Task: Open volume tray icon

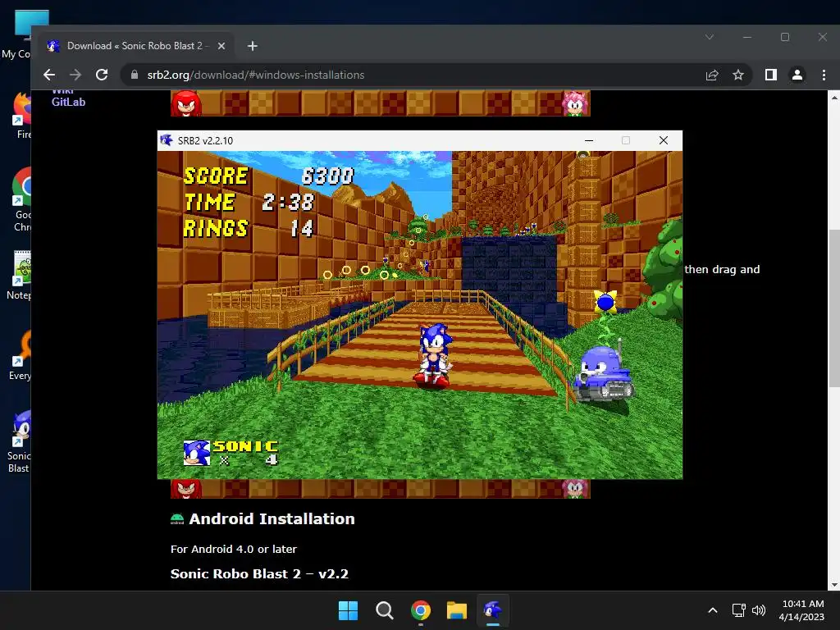Action: [759, 610]
